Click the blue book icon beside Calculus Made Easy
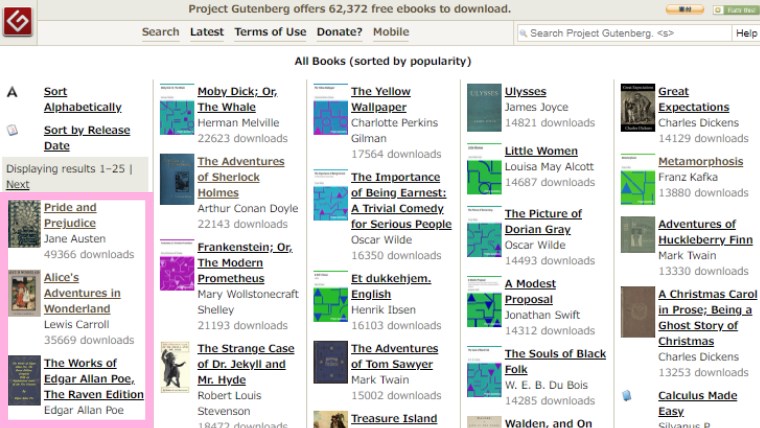 pos(627,396)
